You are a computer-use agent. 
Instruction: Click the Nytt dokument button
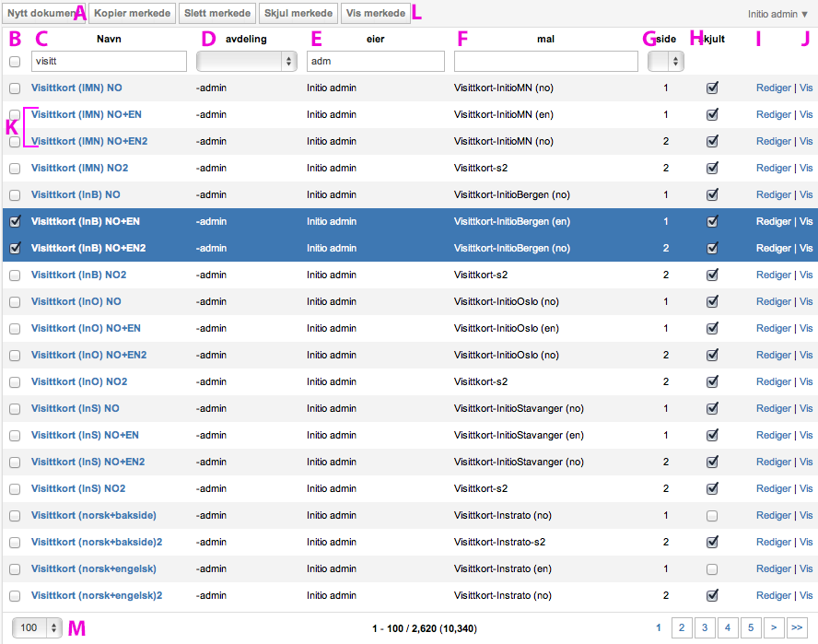42,14
